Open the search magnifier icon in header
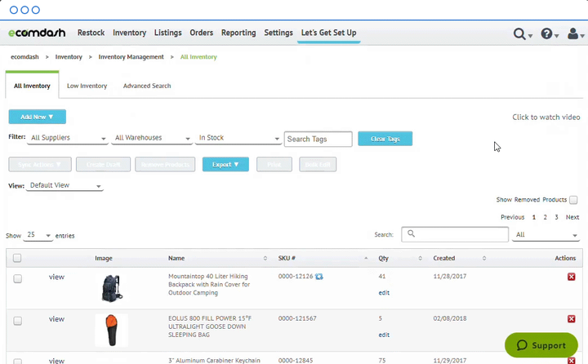The width and height of the screenshot is (588, 364). pyautogui.click(x=519, y=34)
